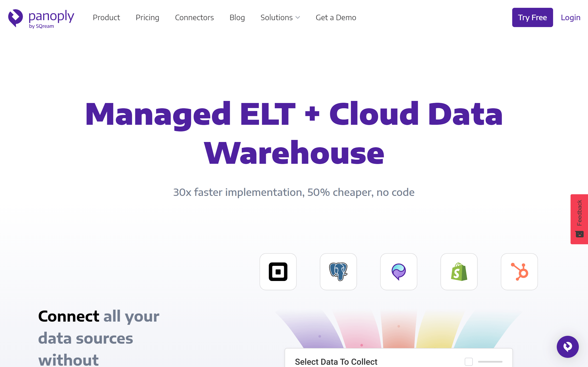Enable the visible data source toggle
The image size is (588, 367).
[x=468, y=361]
